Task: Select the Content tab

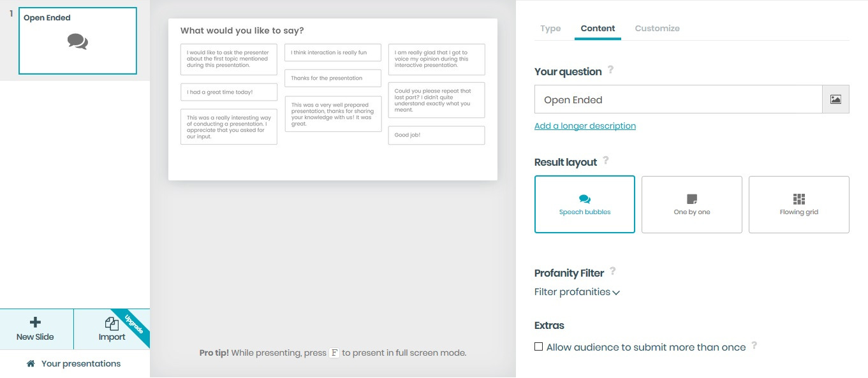Action: click(x=598, y=29)
